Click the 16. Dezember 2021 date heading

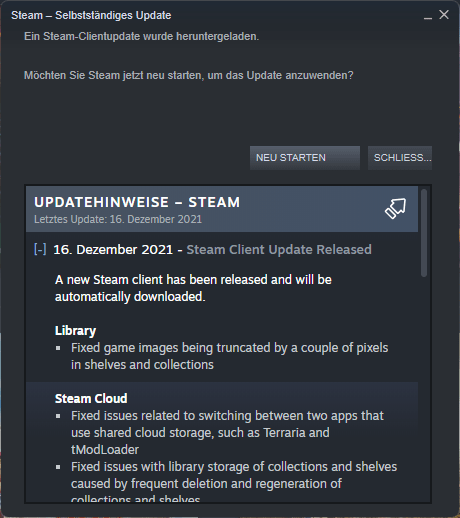click(x=113, y=250)
